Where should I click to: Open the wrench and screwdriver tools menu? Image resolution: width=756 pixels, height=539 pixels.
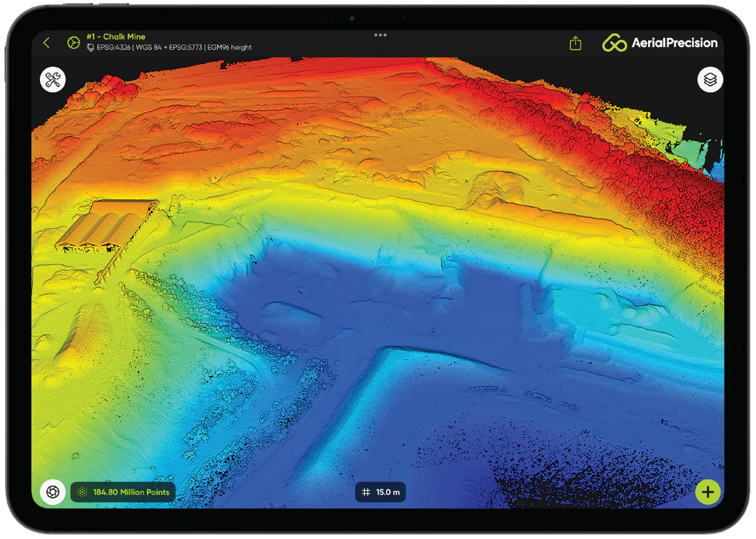[53, 80]
